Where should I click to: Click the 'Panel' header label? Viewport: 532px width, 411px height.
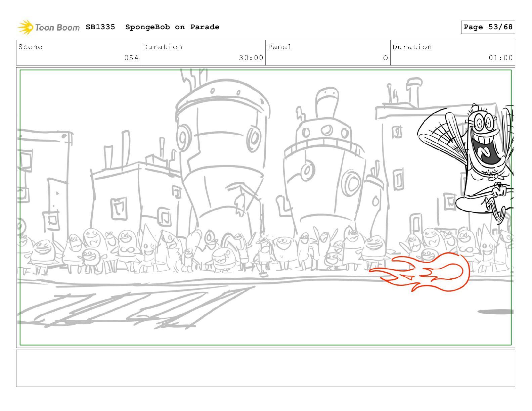tap(280, 47)
